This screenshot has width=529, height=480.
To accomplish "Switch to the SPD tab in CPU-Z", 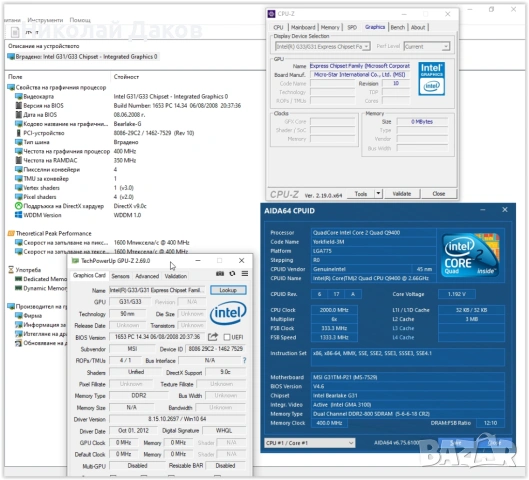I will [x=352, y=27].
